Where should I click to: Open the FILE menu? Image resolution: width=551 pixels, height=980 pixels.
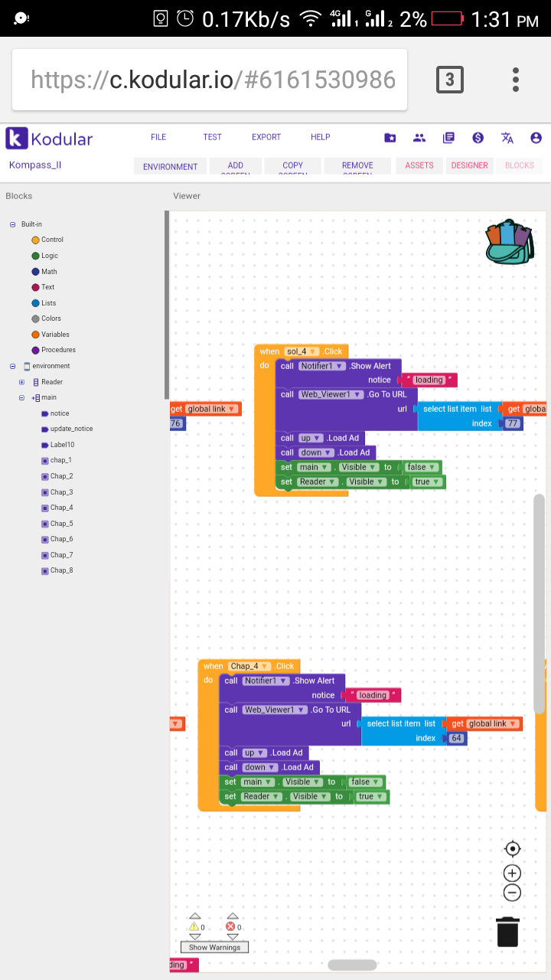click(x=158, y=137)
